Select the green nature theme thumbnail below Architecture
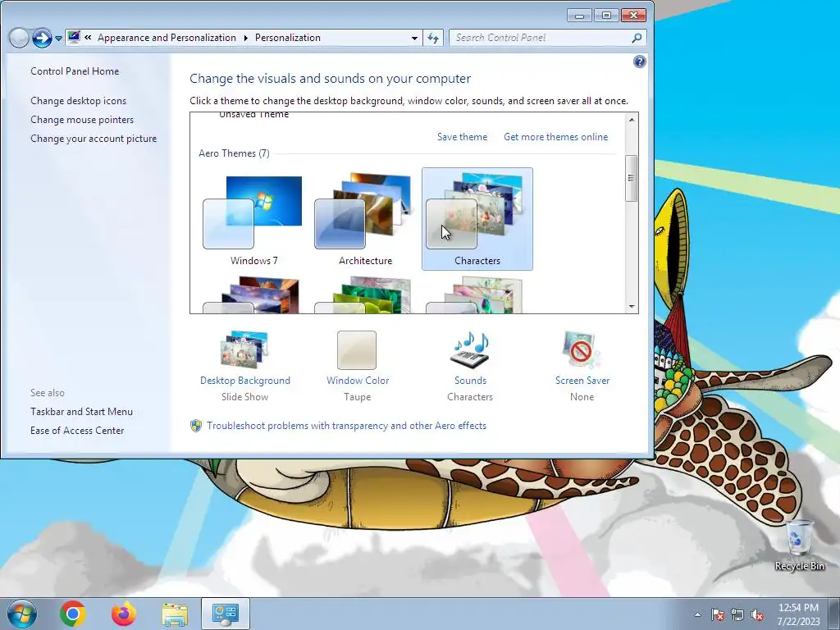840x630 pixels. (x=365, y=294)
